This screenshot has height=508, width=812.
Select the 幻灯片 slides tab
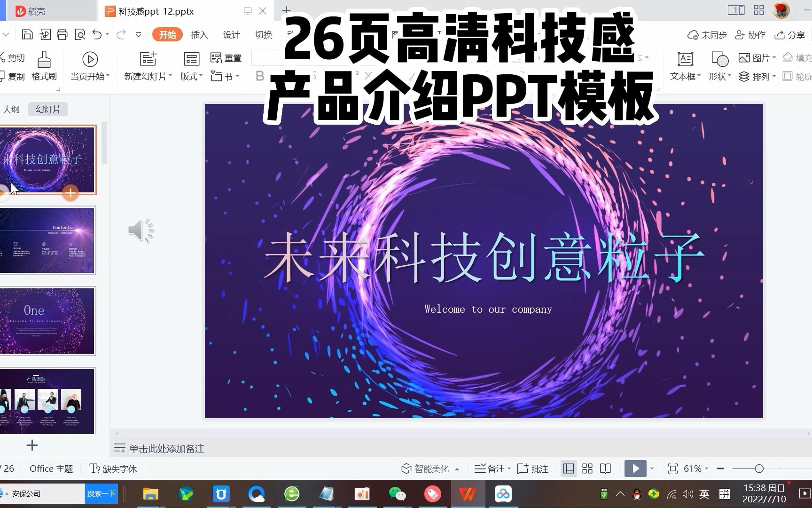pyautogui.click(x=48, y=109)
